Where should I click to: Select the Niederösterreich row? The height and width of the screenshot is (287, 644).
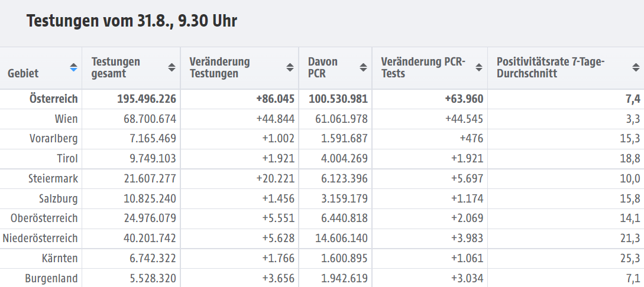(322, 239)
